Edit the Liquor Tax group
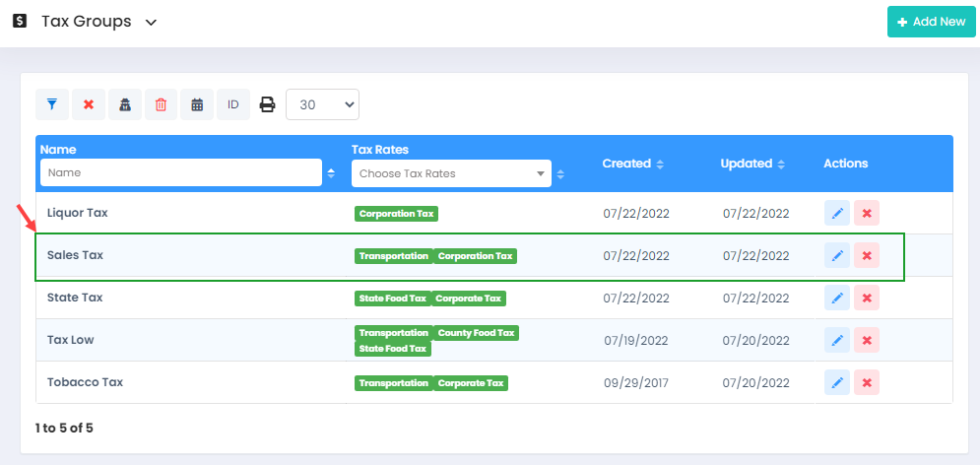980x465 pixels. (837, 214)
